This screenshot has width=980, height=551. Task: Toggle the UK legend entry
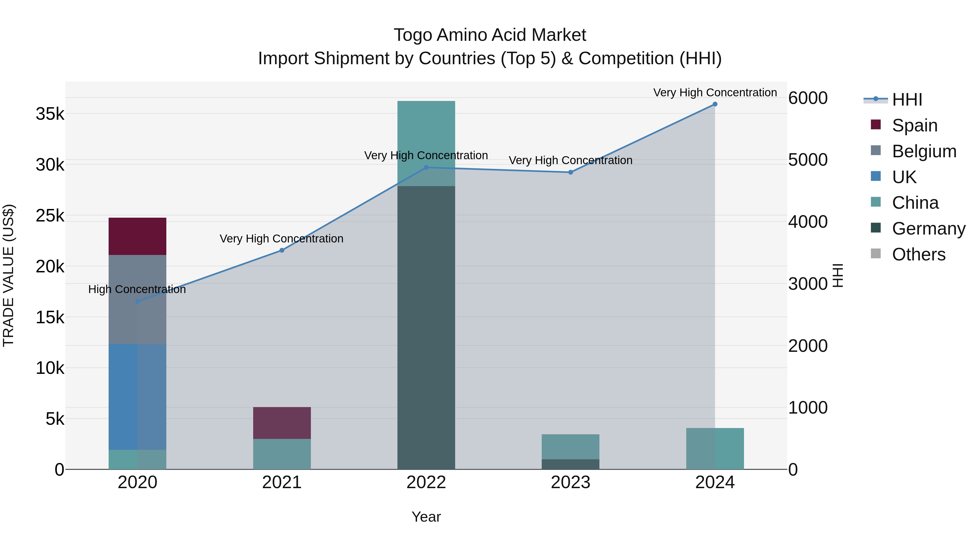(x=894, y=177)
